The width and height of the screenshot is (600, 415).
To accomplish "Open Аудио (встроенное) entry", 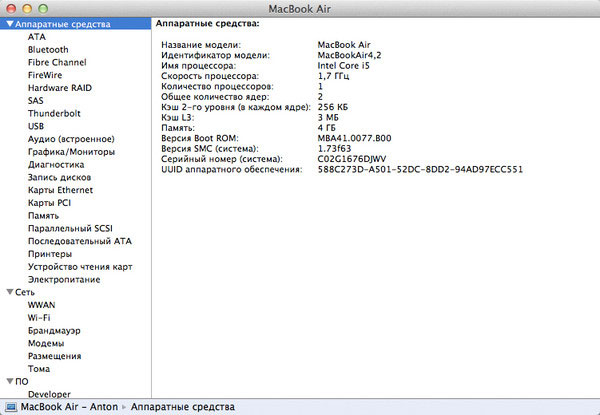I will point(71,139).
